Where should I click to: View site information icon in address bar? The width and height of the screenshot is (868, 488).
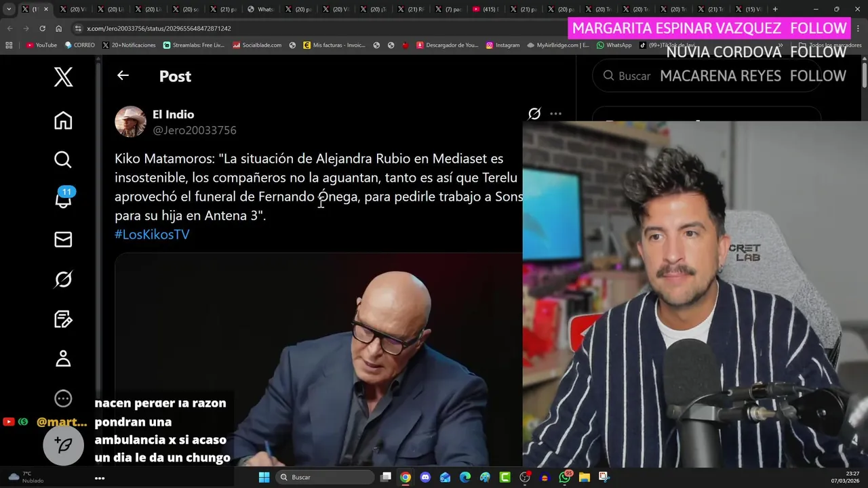tap(78, 28)
